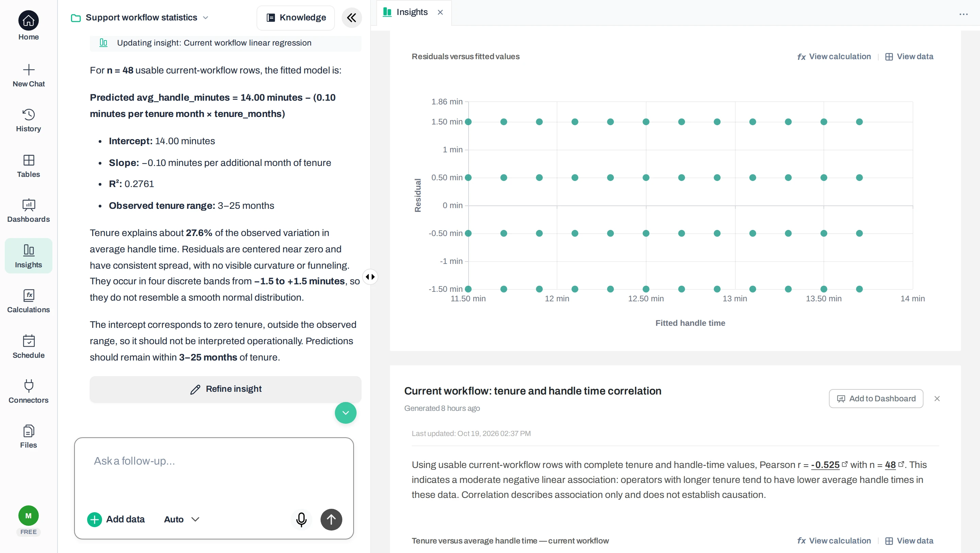Click the -0.525 Pearson r link

(825, 465)
